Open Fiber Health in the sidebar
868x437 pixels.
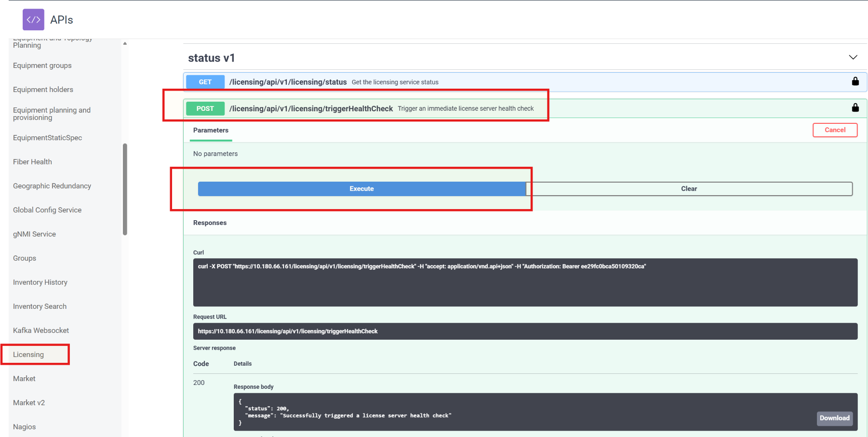pos(32,162)
